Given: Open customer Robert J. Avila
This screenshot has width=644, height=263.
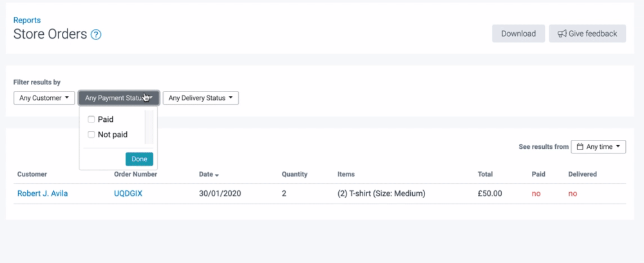Looking at the screenshot, I should (43, 193).
